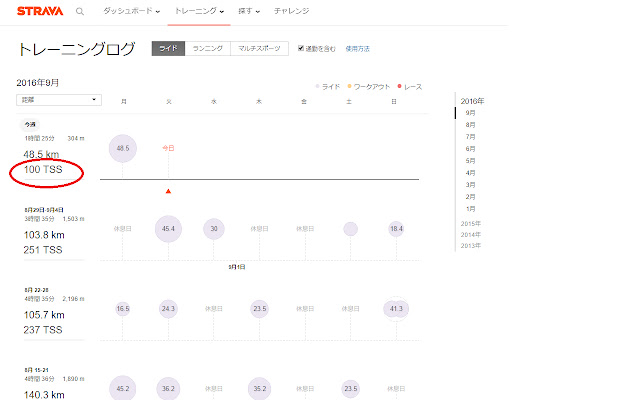
Task: Click the レース legend dot
Action: point(400,86)
